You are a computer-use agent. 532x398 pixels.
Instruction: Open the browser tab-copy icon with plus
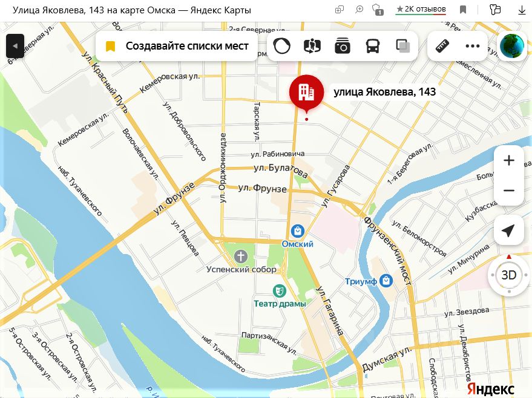pyautogui.click(x=340, y=10)
